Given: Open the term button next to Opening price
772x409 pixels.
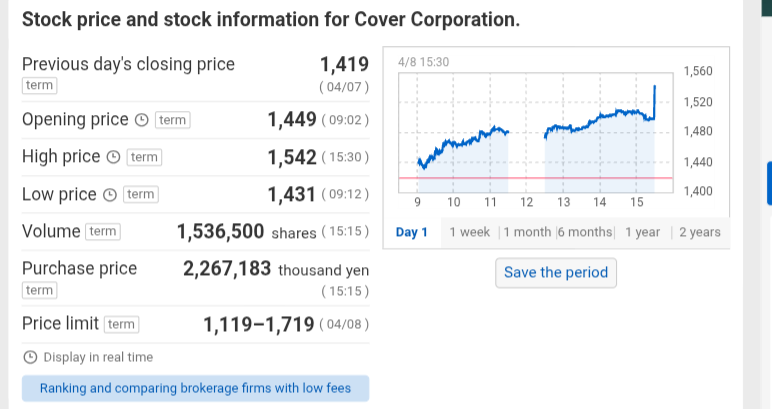Looking at the screenshot, I should (x=173, y=120).
